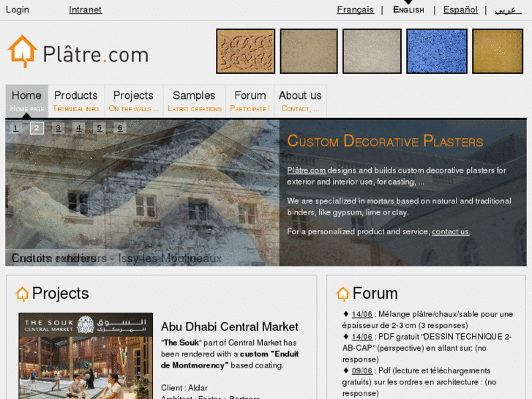Click the building slideshow image

[x=143, y=193]
